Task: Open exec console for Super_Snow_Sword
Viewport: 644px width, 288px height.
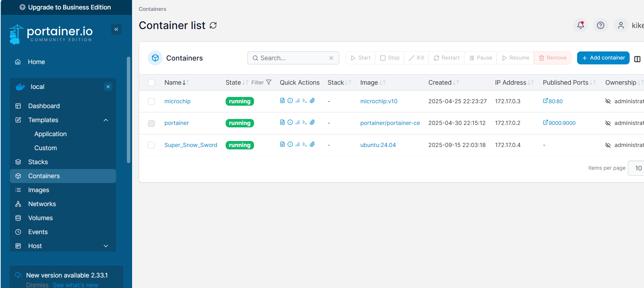Action: (305, 145)
